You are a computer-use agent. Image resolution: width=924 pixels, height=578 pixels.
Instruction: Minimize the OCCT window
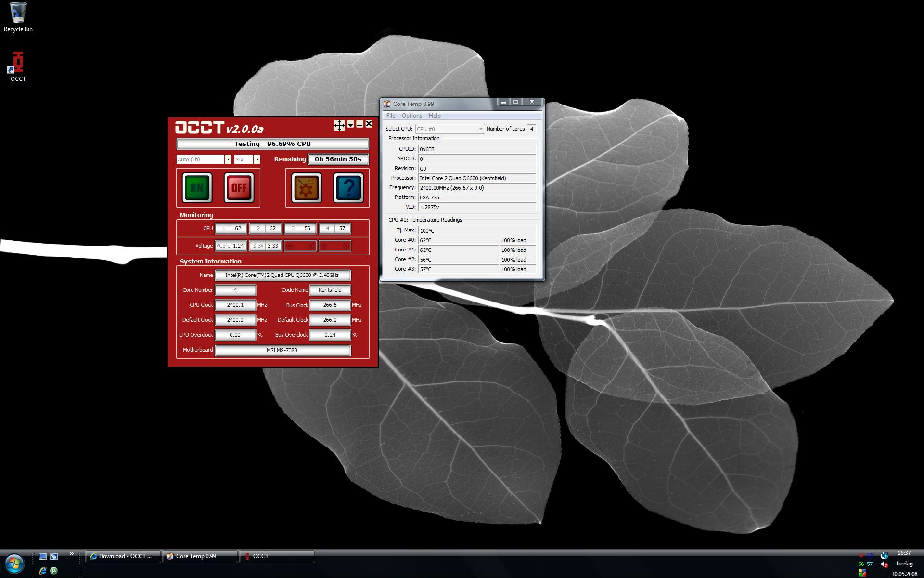coord(359,124)
